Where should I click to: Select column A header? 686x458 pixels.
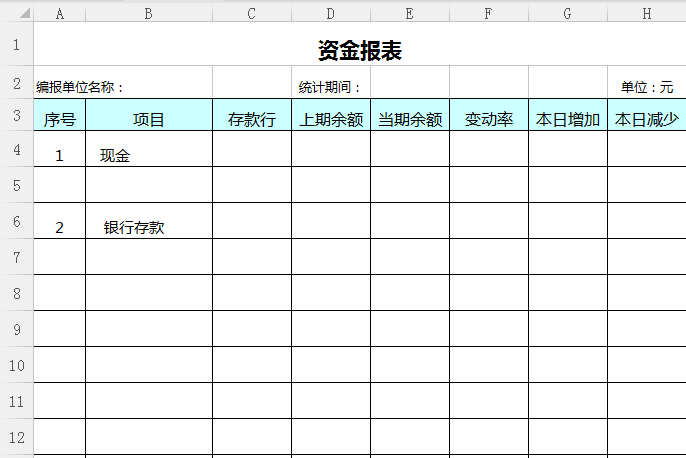tap(60, 12)
